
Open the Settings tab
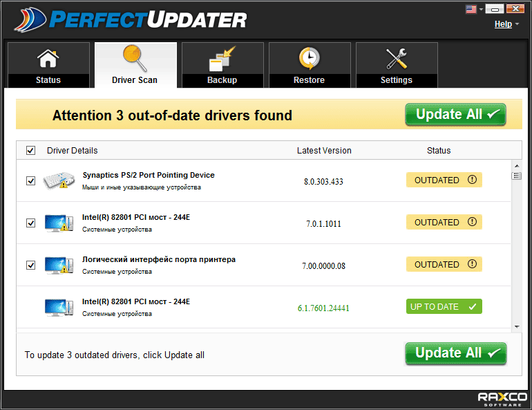pyautogui.click(x=397, y=65)
